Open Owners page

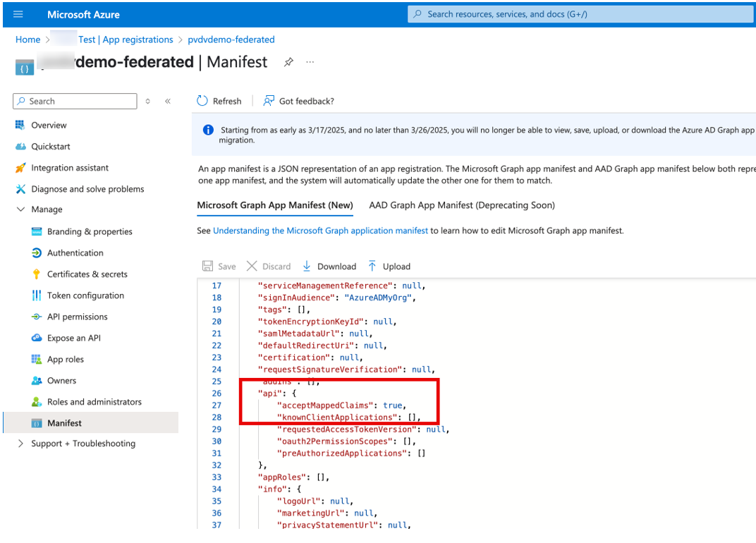62,381
